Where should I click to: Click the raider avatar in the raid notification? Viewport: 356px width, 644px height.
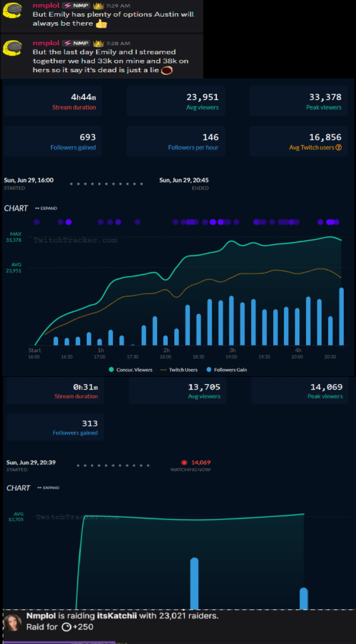point(12,622)
